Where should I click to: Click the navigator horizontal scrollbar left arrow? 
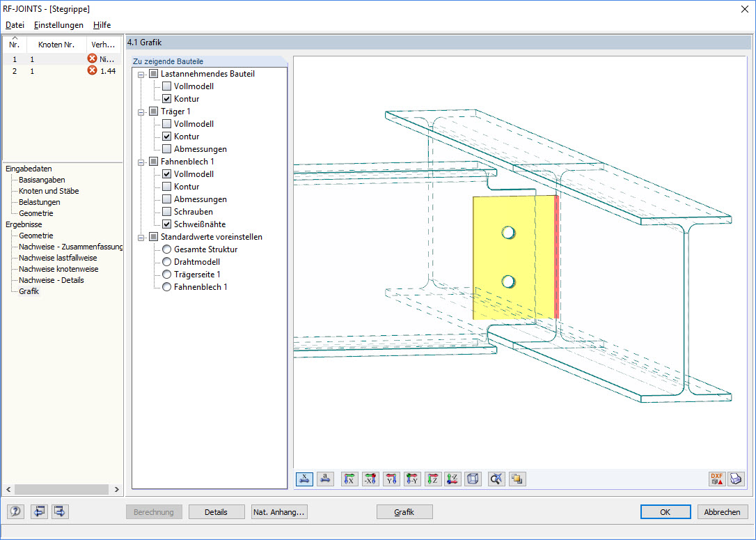click(8, 489)
